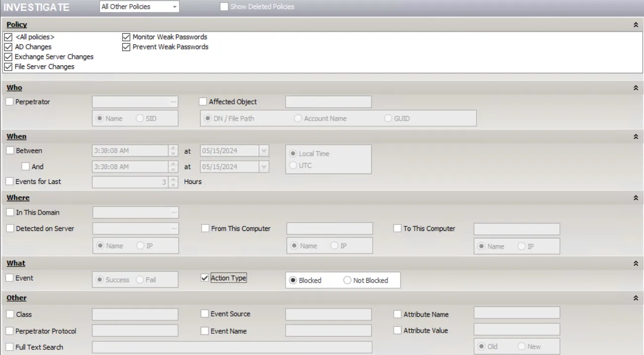644x355 pixels.
Task: Uncheck Exchange Server Changes policy
Action: [8, 57]
